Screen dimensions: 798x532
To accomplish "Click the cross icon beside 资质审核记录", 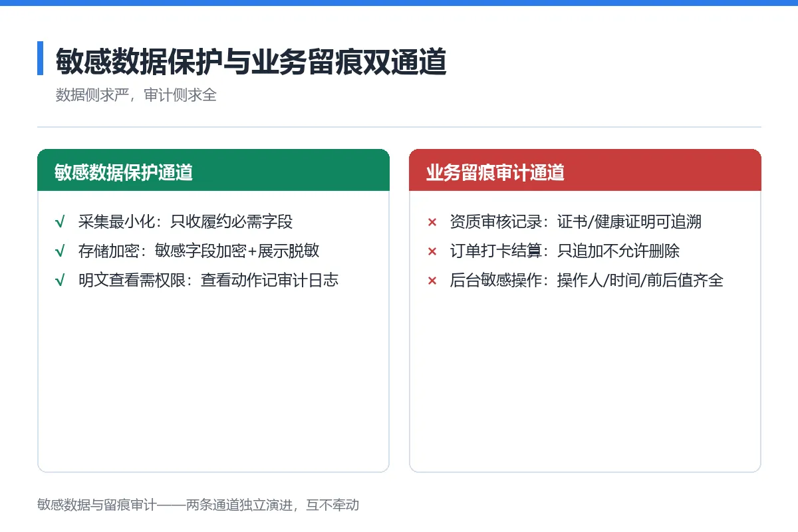I will [432, 222].
